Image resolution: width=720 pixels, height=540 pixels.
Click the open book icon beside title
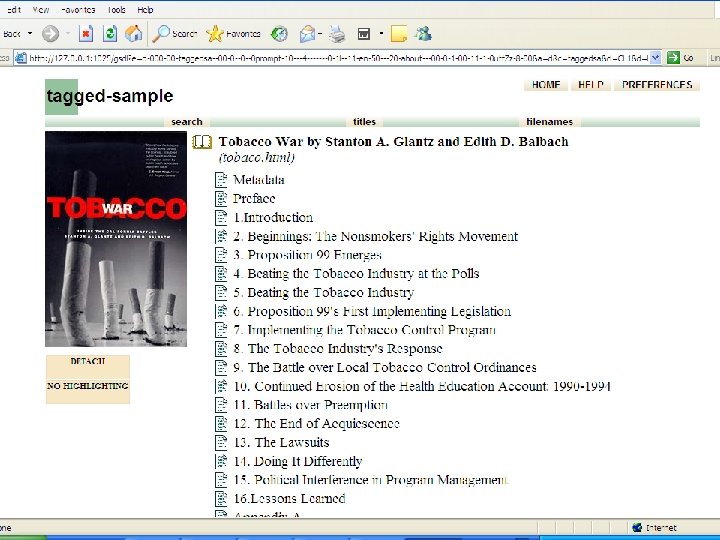(x=202, y=142)
